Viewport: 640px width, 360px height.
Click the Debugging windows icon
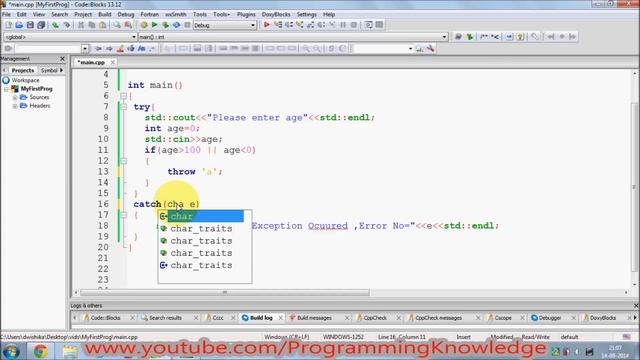[368, 25]
